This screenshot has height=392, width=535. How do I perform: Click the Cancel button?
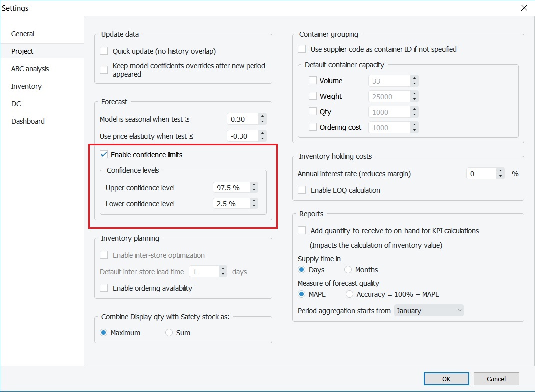click(x=496, y=379)
